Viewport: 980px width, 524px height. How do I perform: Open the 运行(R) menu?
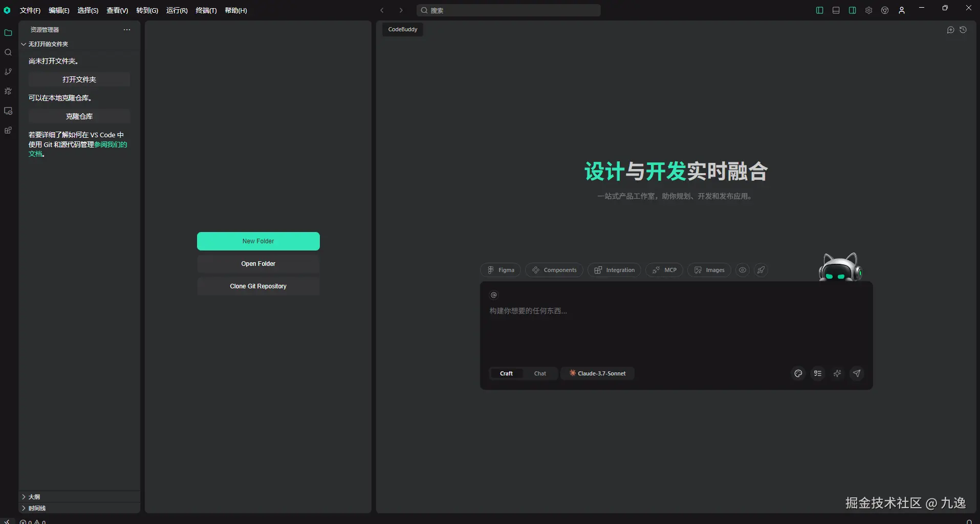click(177, 10)
